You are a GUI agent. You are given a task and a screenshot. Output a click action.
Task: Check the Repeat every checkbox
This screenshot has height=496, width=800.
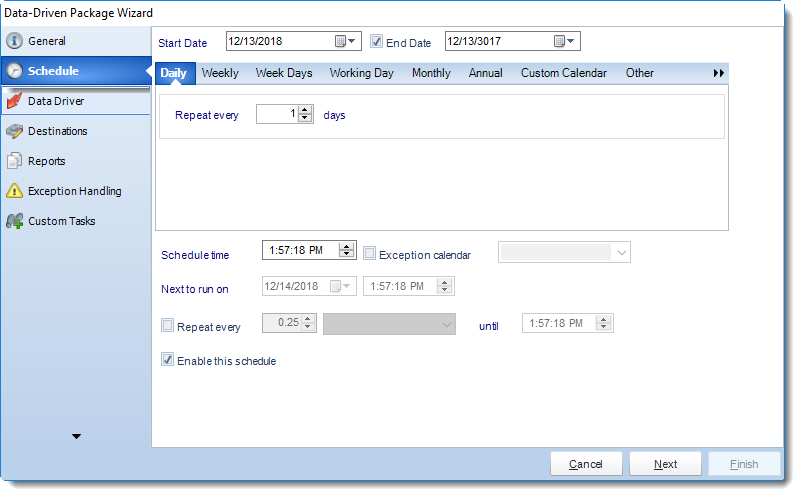pos(167,325)
